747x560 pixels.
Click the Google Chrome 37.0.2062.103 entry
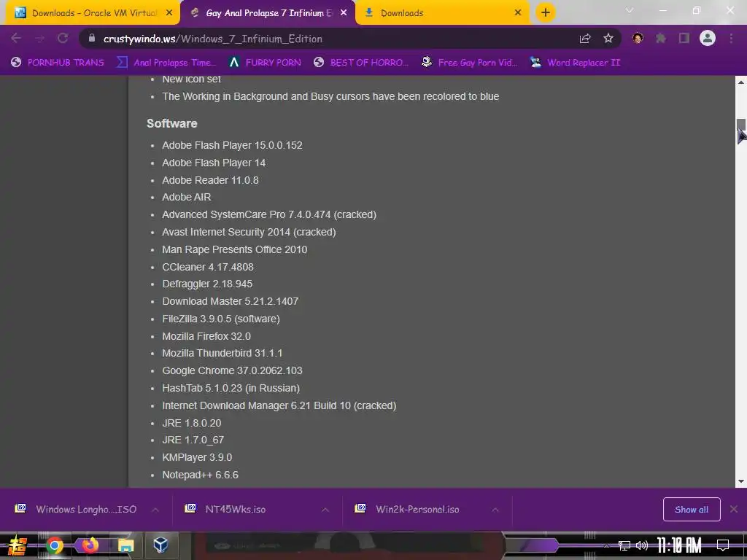click(x=232, y=370)
